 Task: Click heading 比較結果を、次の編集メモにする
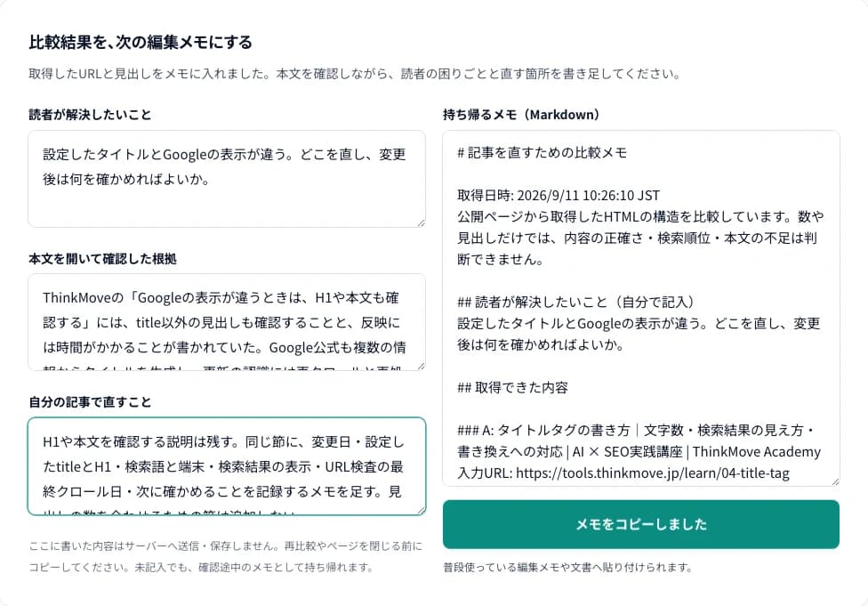[141, 42]
